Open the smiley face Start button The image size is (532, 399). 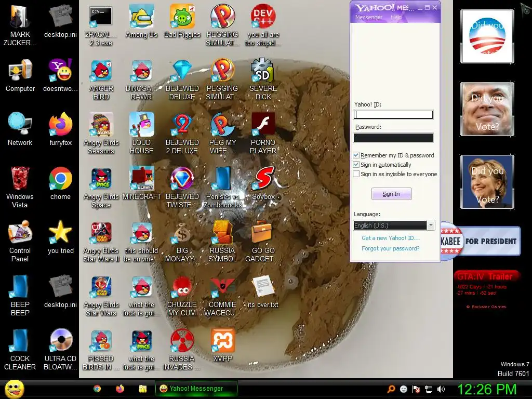coord(15,389)
